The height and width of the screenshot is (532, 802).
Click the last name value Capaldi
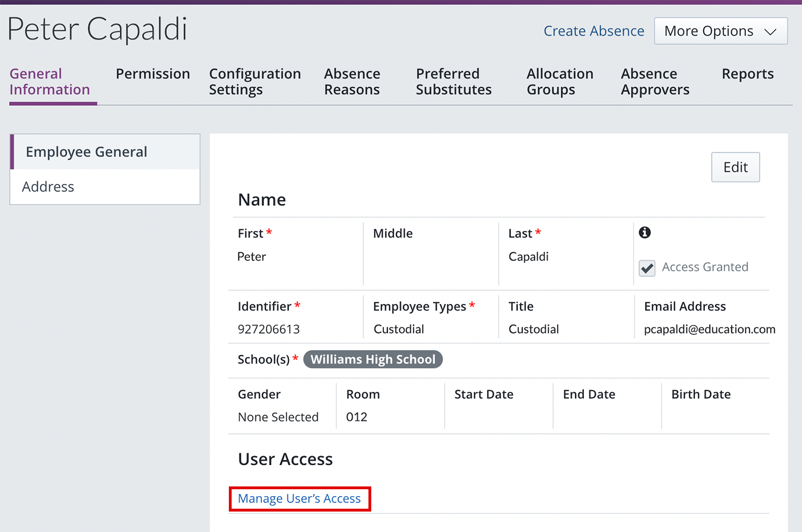point(529,257)
